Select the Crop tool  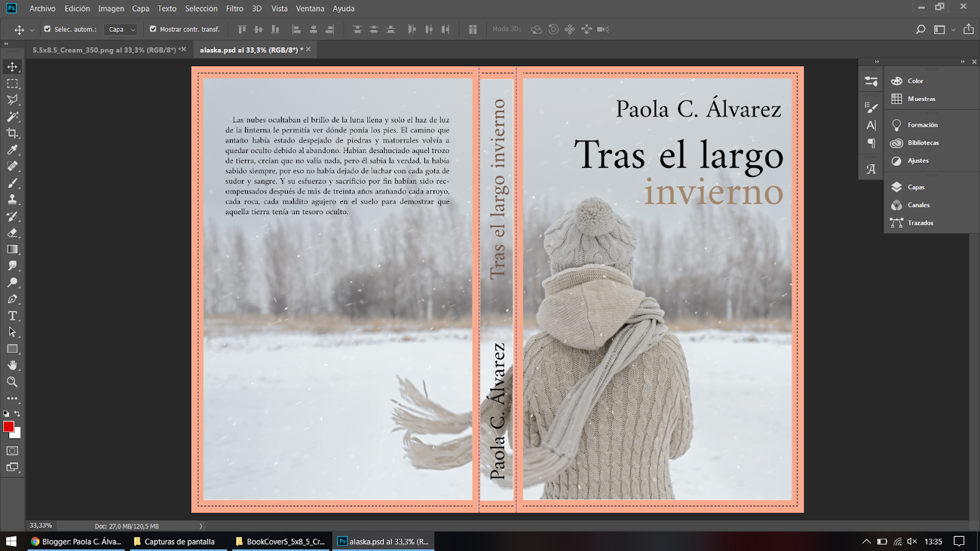[12, 133]
